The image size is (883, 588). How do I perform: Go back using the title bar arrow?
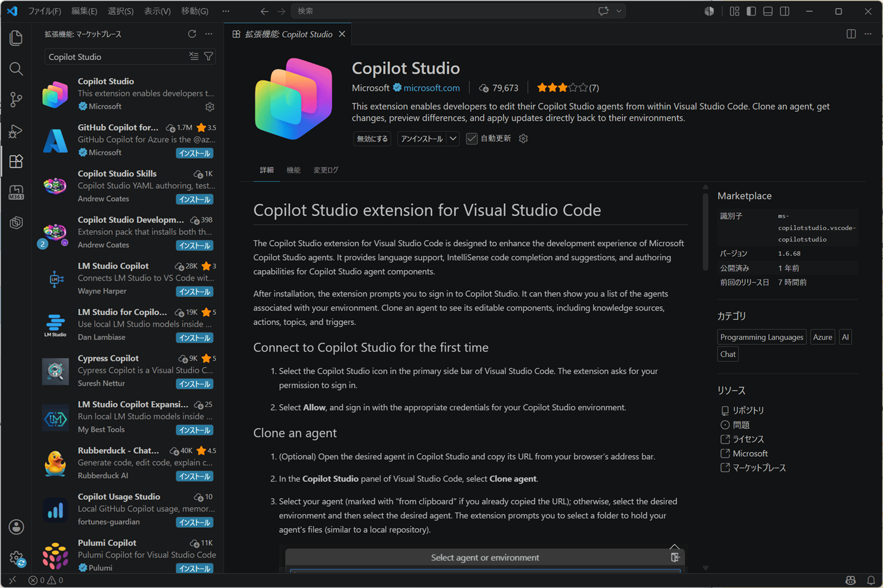[x=265, y=11]
